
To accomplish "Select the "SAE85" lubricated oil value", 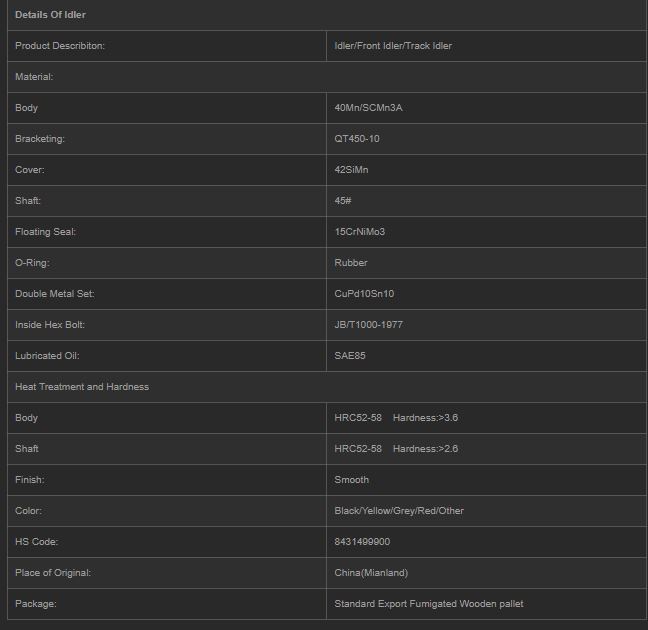I will 350,356.
